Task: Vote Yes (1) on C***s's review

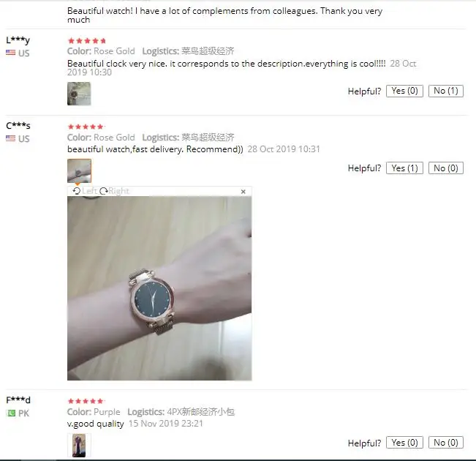Action: pos(404,168)
